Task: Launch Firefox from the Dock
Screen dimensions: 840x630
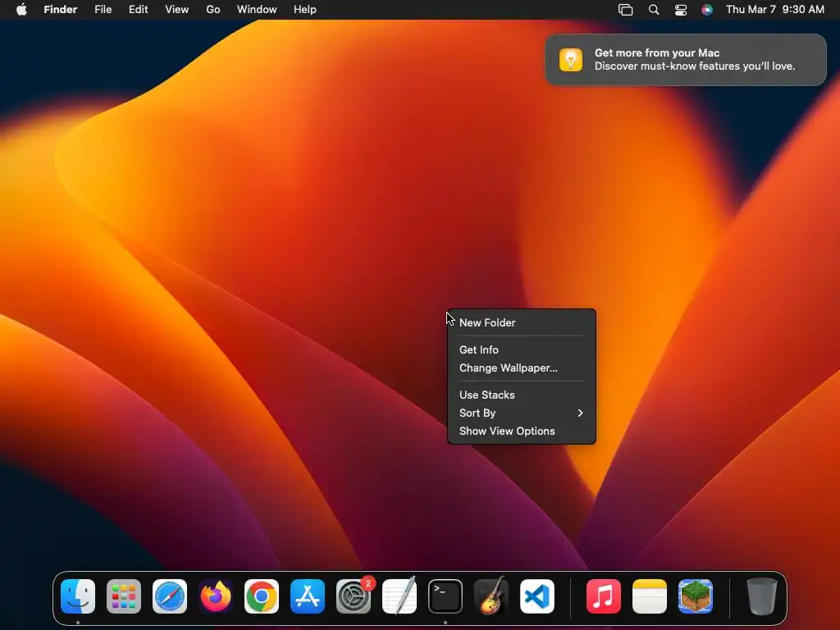Action: coord(216,596)
